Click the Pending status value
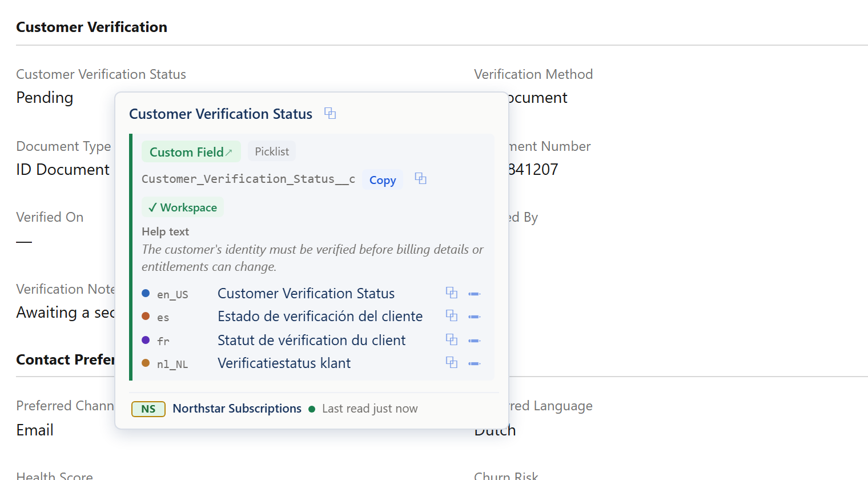 click(x=45, y=98)
